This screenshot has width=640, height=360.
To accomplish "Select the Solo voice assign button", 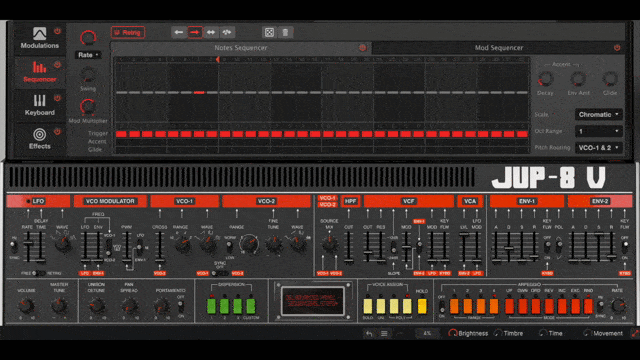I will pos(368,306).
